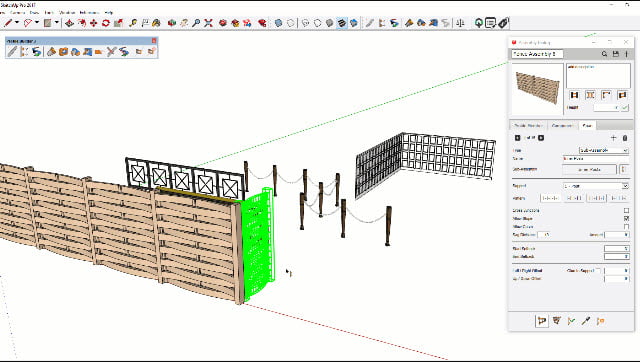Screen dimensions: 640x362
Task: Click the build assembly flag icon at dialog bottom
Action: click(x=542, y=321)
